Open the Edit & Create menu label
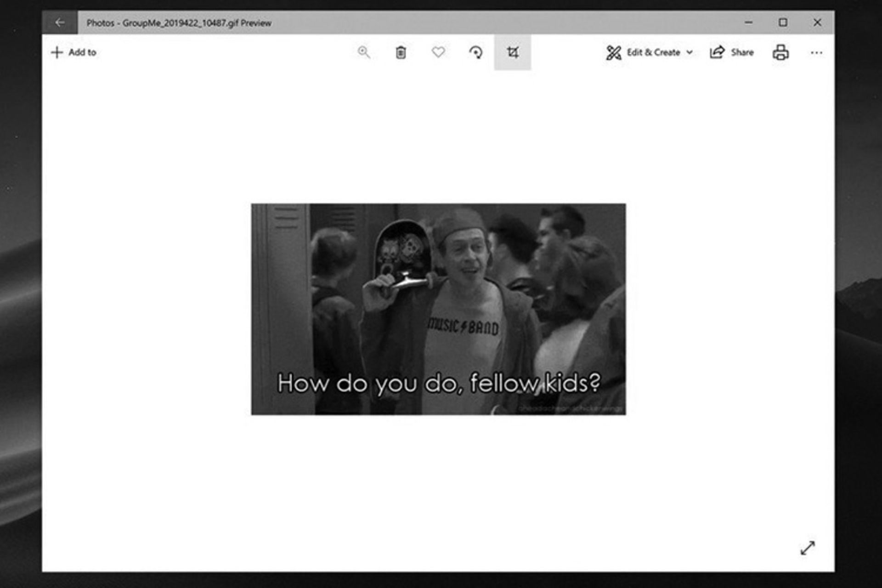 pyautogui.click(x=653, y=52)
